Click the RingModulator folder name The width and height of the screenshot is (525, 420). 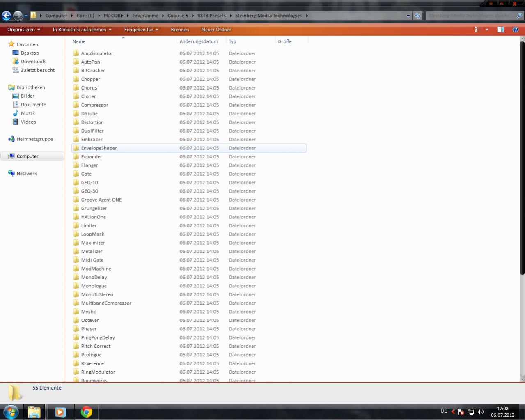click(x=98, y=372)
